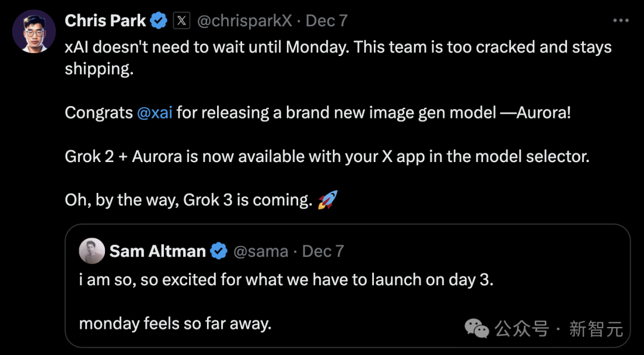Click the Chris Park display name
Viewport: 644px width, 355px height.
(105, 21)
